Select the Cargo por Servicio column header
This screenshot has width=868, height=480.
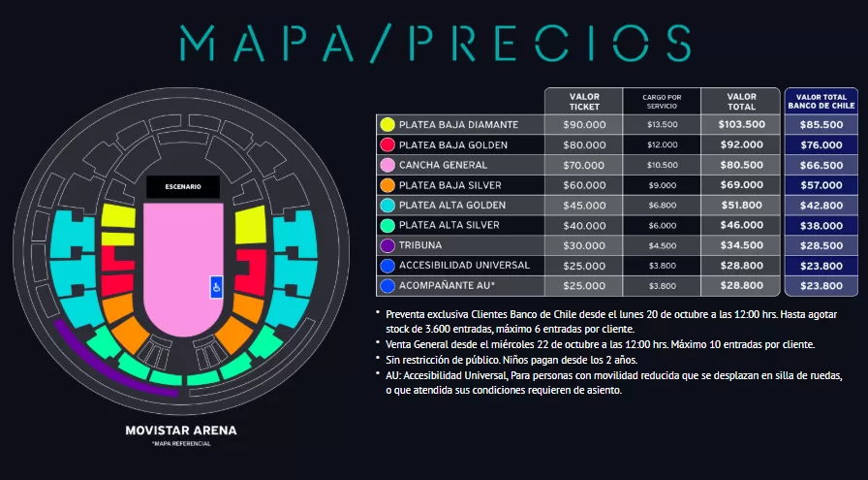point(663,102)
